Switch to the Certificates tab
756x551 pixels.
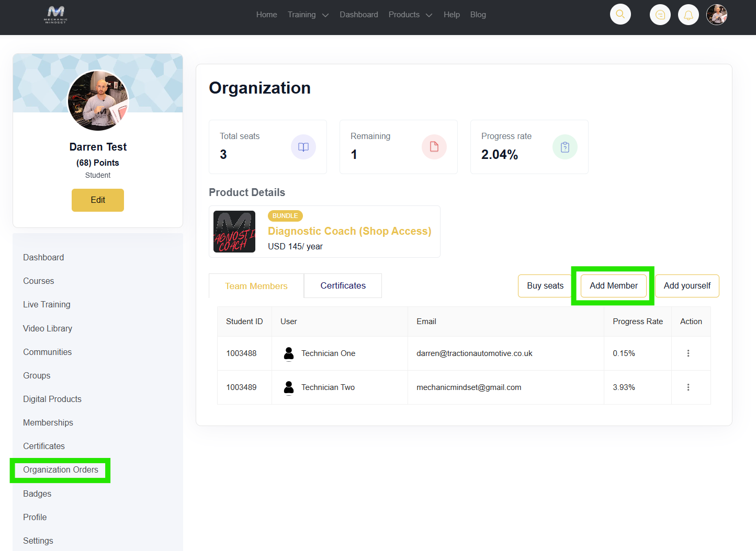pyautogui.click(x=343, y=285)
